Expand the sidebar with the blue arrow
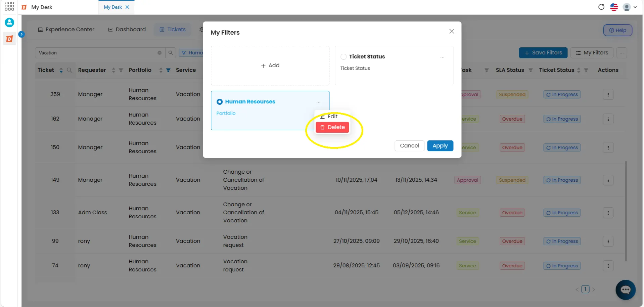The height and width of the screenshot is (307, 644). [x=21, y=34]
